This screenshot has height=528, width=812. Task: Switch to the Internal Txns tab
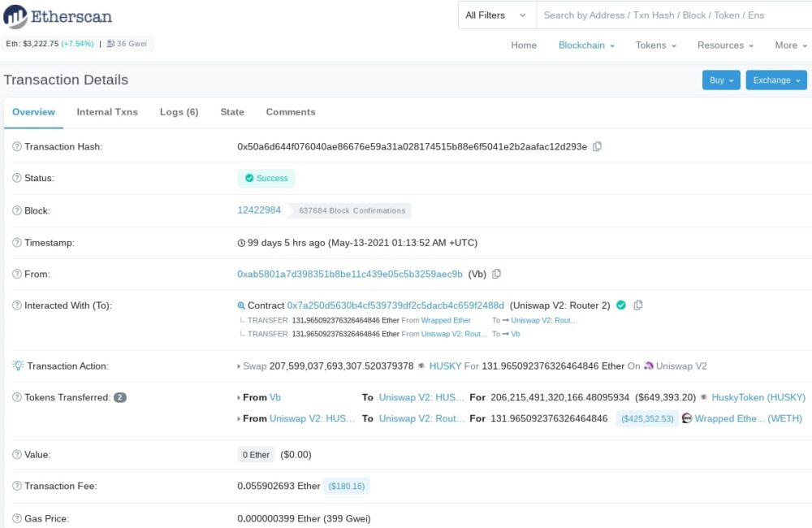[107, 112]
